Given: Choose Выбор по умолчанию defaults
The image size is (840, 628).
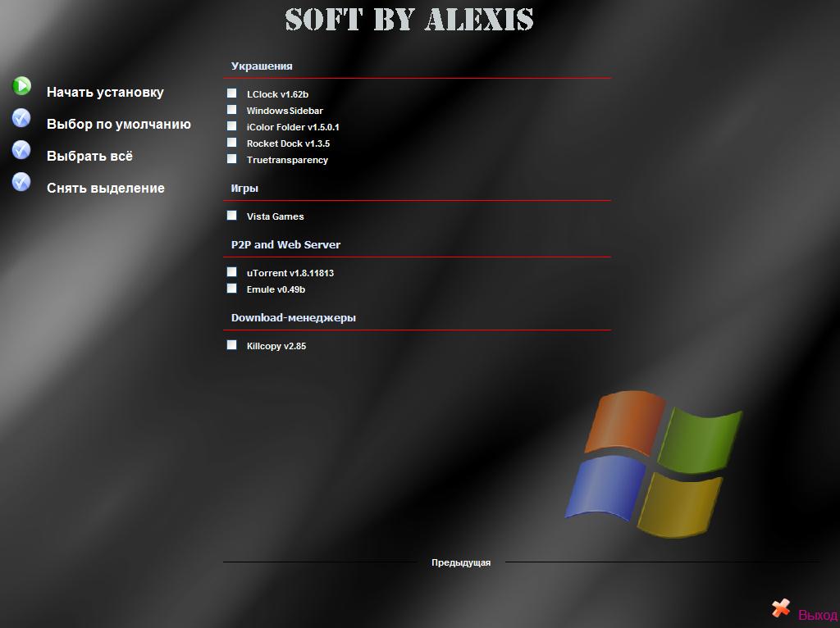Looking at the screenshot, I should click(118, 125).
